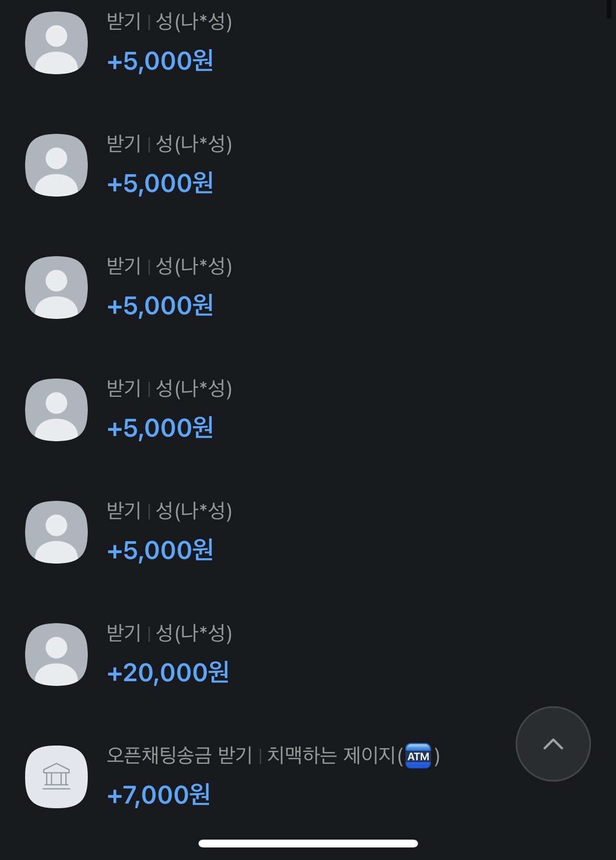
Task: Tap the avatar of the fourth 5,000원 transaction
Action: click(56, 410)
